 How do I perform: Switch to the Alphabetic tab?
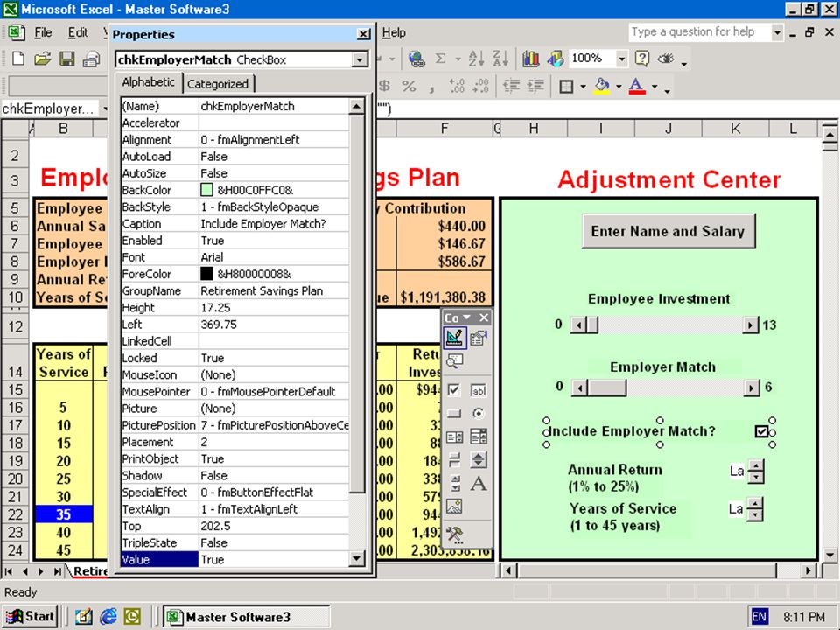pyautogui.click(x=149, y=82)
